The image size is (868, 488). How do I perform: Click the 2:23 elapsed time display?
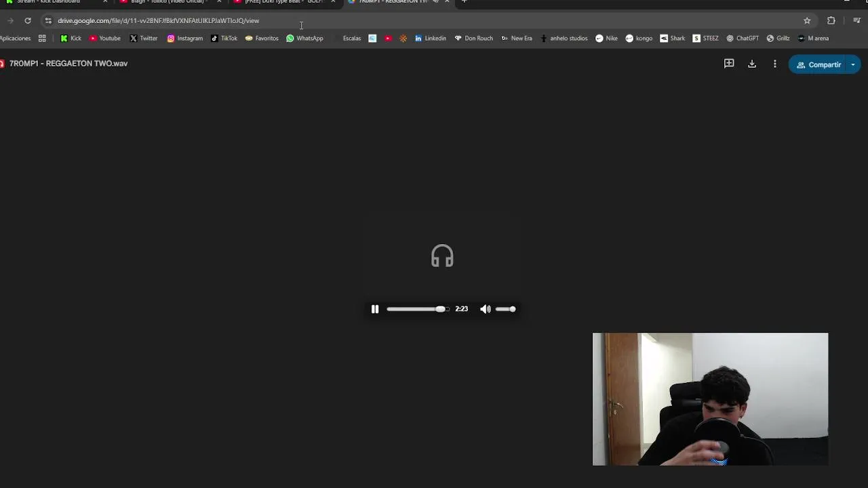coord(462,309)
